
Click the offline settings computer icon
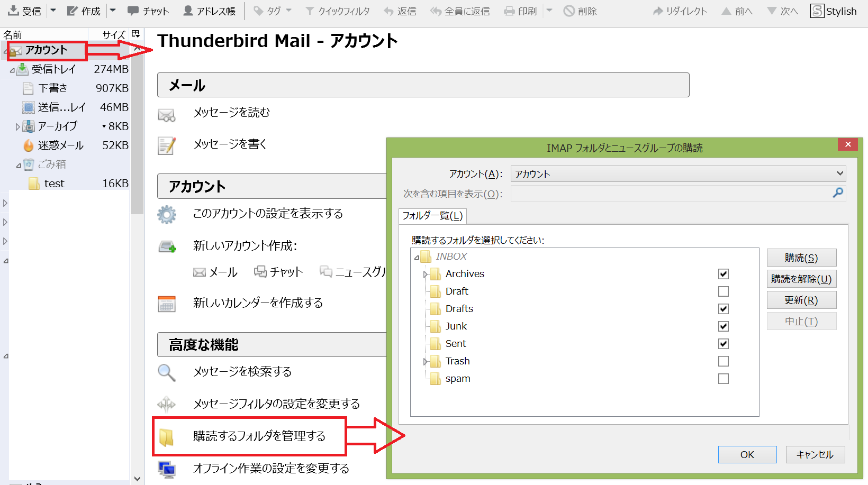[x=167, y=469]
